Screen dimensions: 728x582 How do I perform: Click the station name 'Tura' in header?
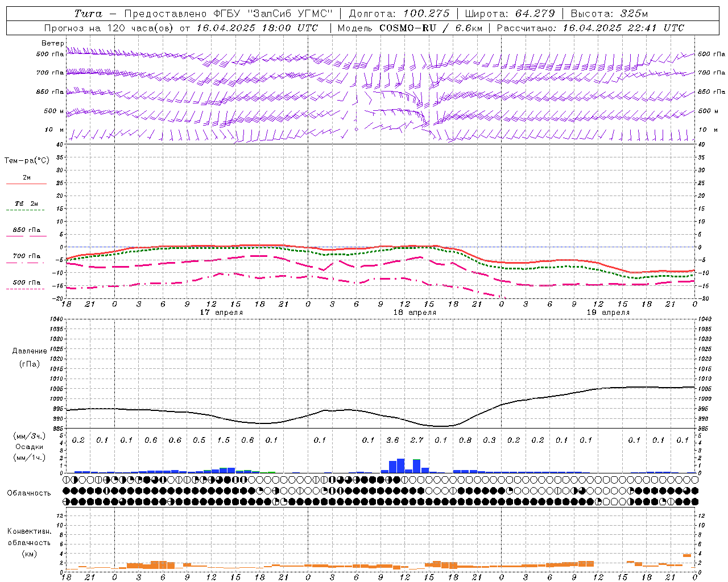tap(88, 14)
